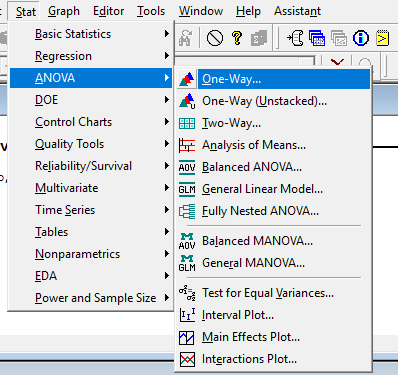This screenshot has width=398, height=375.
Task: Click the One-Way ANOVA icon
Action: coord(187,79)
